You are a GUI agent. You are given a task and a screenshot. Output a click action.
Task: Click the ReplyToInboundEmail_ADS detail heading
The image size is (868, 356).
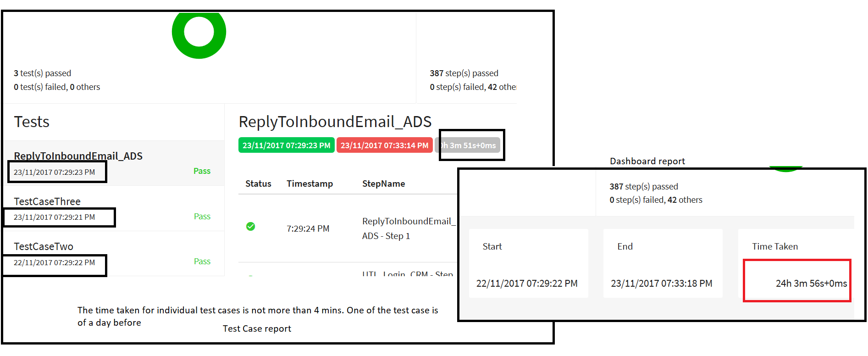pyautogui.click(x=335, y=122)
